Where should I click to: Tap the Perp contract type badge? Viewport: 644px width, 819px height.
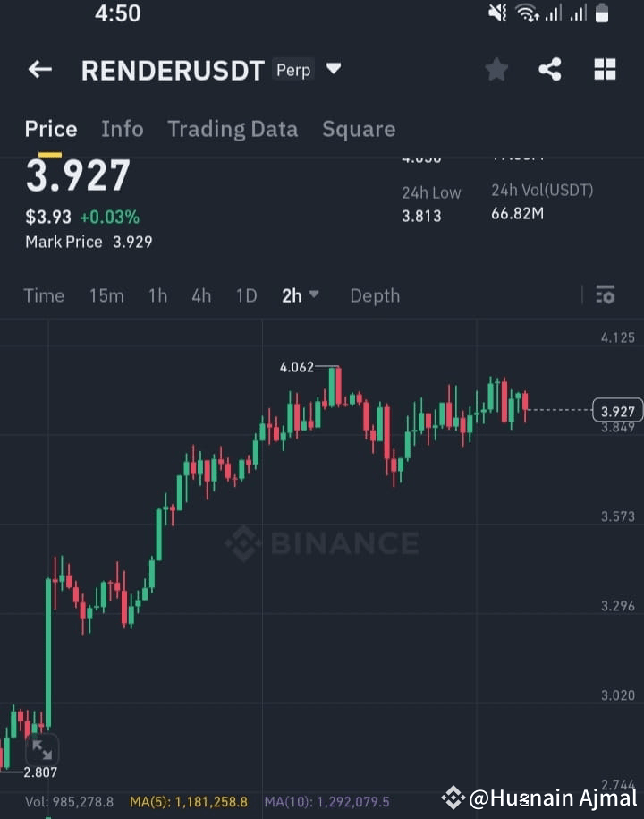(293, 70)
